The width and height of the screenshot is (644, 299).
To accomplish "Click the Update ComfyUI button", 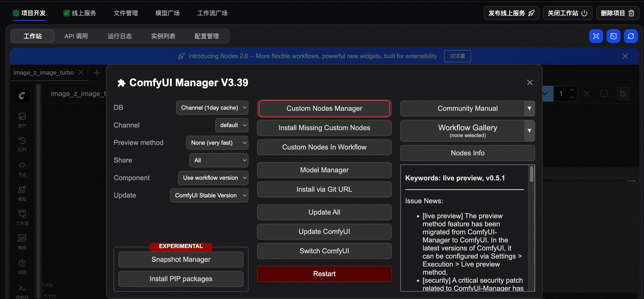I will [324, 232].
